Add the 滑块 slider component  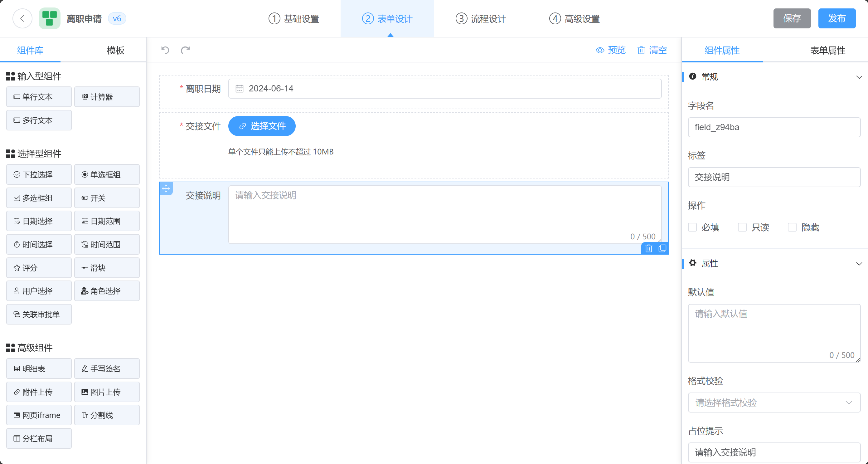pos(107,268)
